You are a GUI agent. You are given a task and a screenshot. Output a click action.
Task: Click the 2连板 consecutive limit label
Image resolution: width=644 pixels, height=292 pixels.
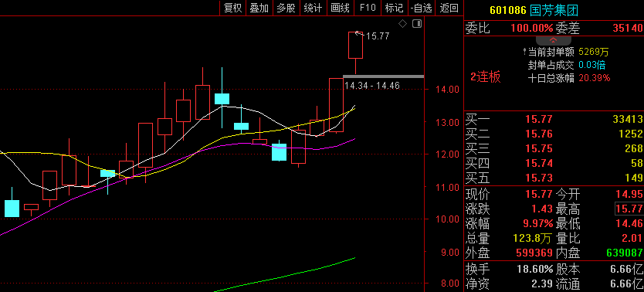pos(486,76)
